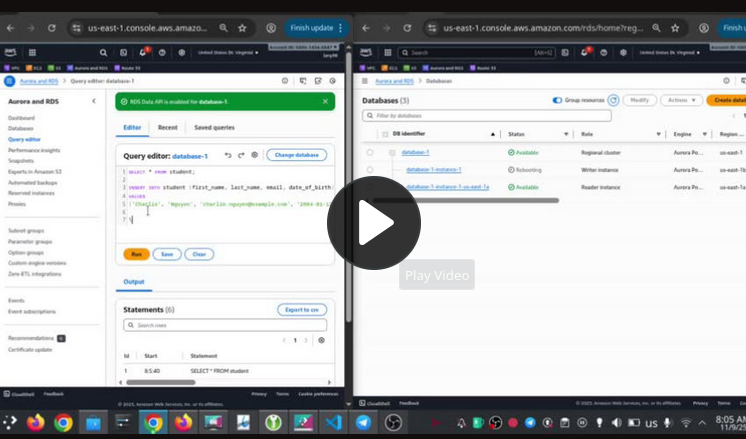Open the Actions dropdown
The width and height of the screenshot is (746, 439).
[680, 101]
